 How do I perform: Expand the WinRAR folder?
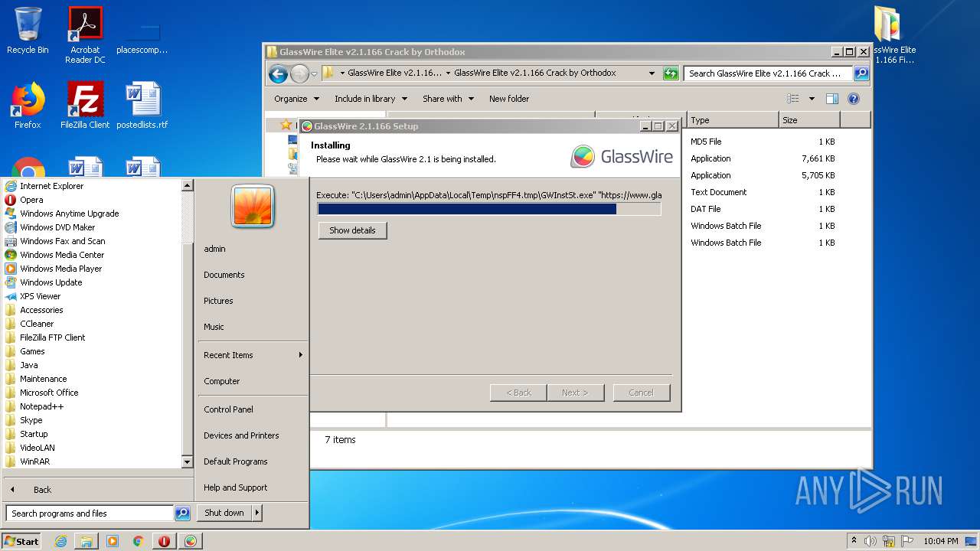(34, 461)
